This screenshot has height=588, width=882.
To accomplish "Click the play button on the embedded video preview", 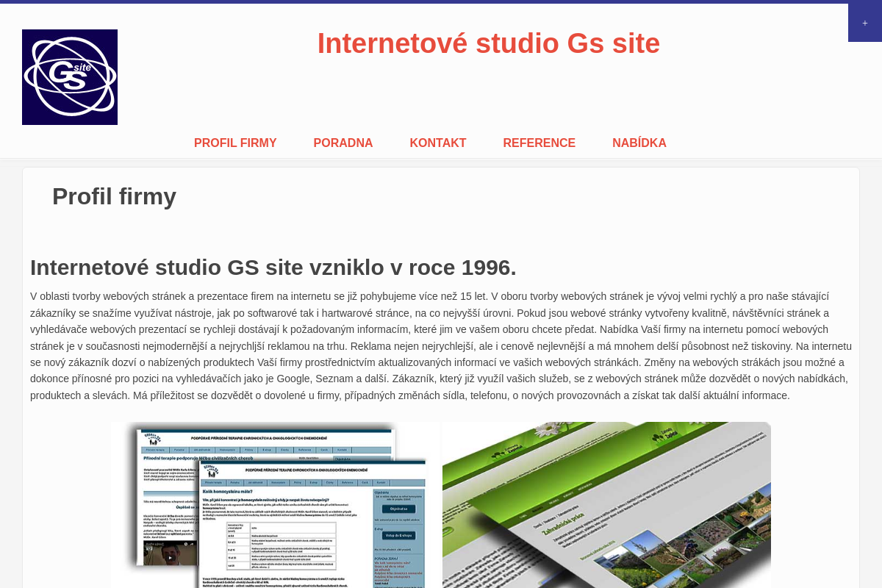I will (169, 557).
